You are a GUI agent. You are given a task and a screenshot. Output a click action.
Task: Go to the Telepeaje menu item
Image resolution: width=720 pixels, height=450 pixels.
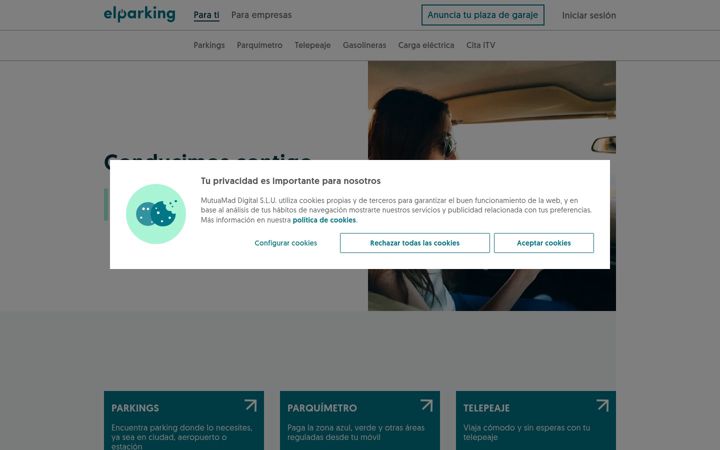coord(312,45)
